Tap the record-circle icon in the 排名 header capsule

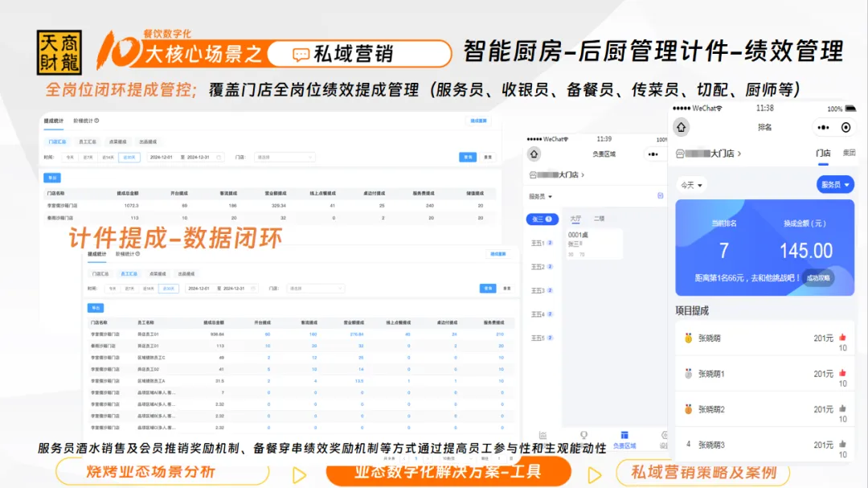845,127
